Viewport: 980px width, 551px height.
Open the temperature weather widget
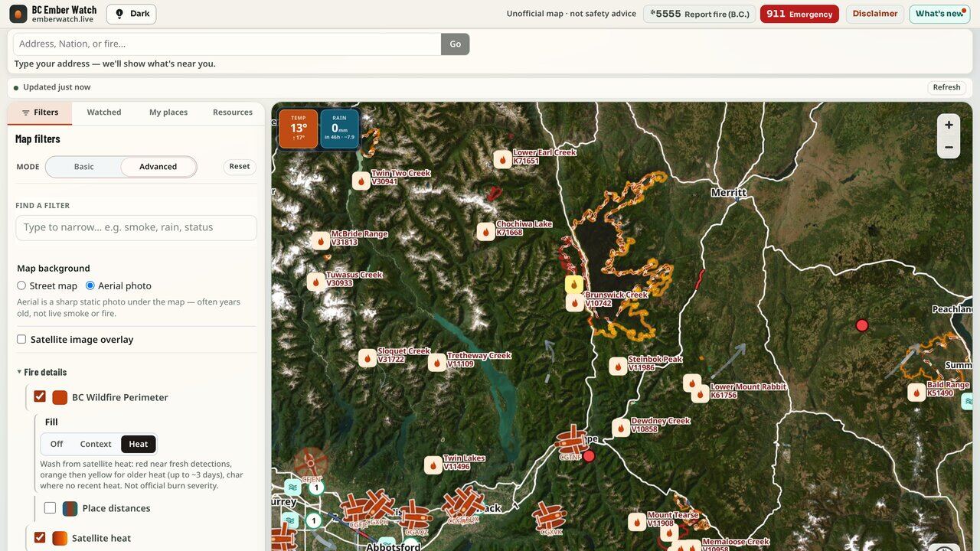coord(299,129)
